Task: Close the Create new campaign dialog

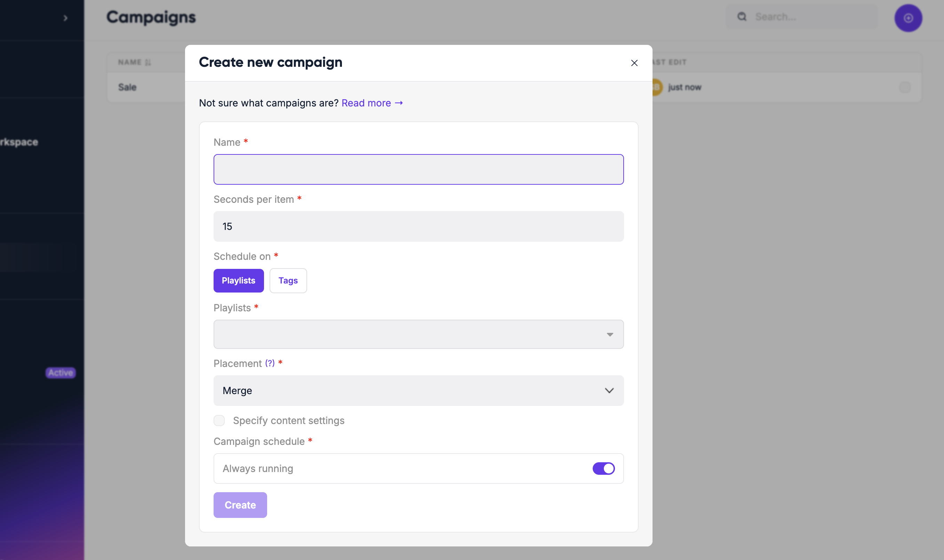Action: 634,63
